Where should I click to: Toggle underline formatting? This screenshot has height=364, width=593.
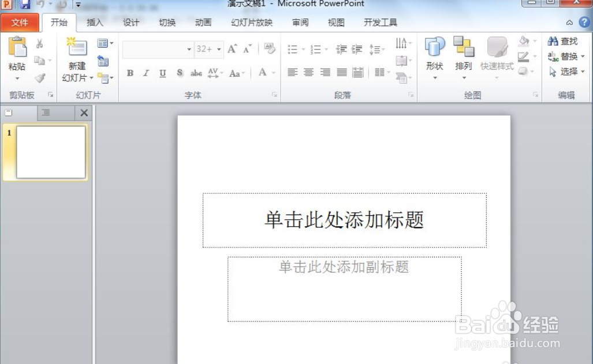(x=162, y=73)
